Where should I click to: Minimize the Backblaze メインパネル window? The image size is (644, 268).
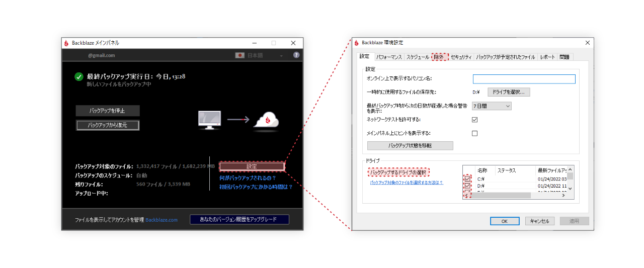[254, 43]
